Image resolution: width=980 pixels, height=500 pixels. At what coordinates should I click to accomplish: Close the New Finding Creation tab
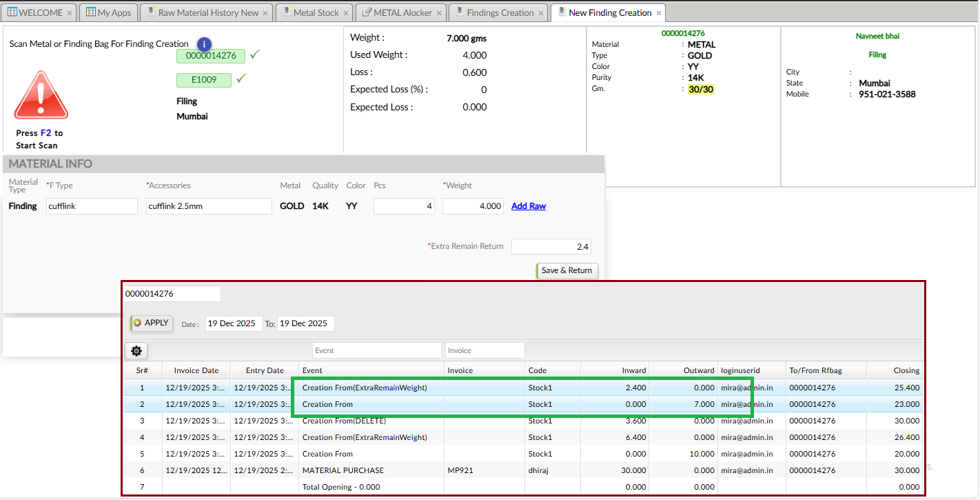(x=659, y=13)
